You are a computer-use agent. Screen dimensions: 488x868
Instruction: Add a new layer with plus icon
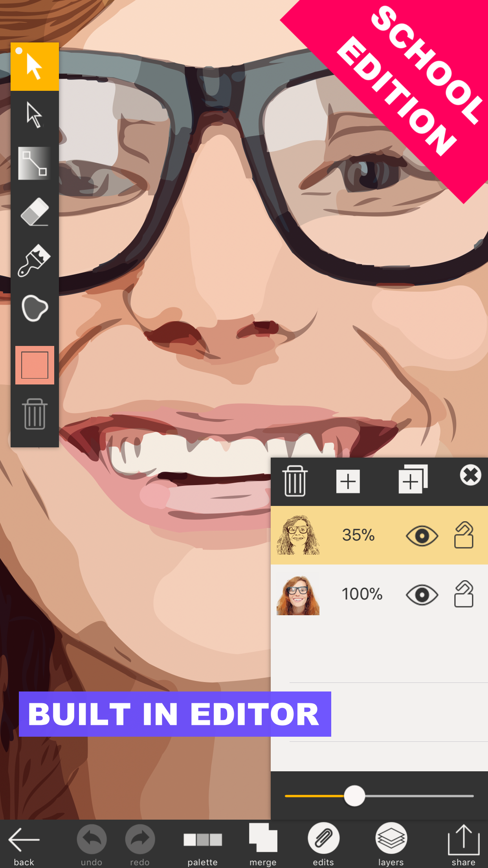(x=348, y=481)
